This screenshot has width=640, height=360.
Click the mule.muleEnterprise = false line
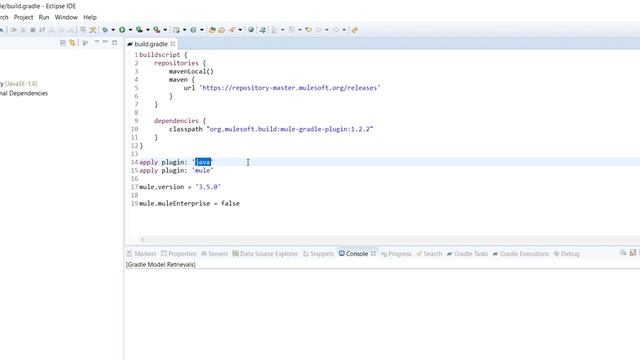click(189, 203)
